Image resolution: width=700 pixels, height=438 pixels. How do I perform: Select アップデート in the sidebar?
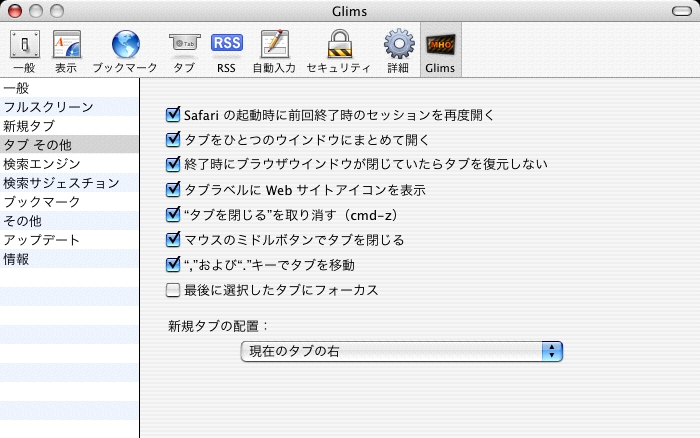69,240
